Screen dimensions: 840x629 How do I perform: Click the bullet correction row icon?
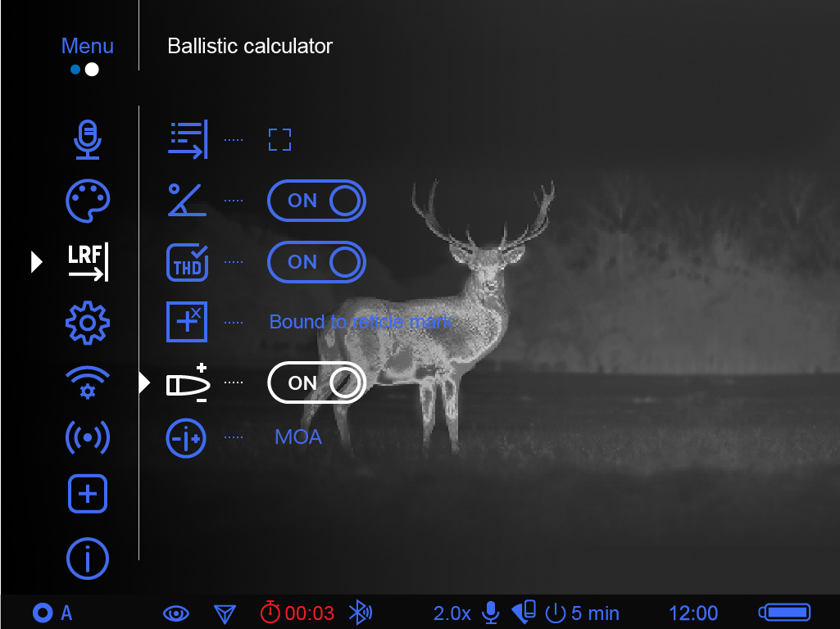click(188, 382)
